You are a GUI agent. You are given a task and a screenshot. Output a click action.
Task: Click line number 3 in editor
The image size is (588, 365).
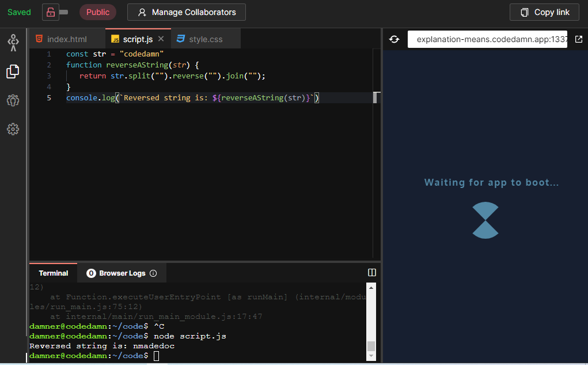[49, 76]
